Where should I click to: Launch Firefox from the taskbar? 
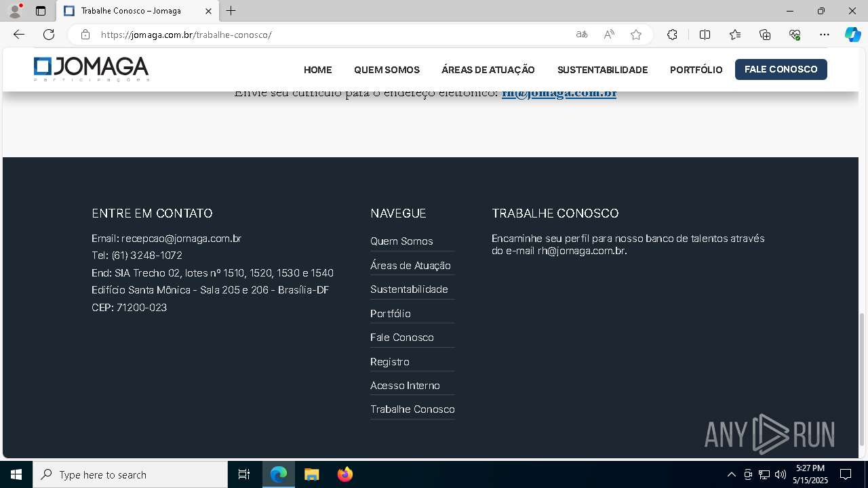[x=344, y=474]
